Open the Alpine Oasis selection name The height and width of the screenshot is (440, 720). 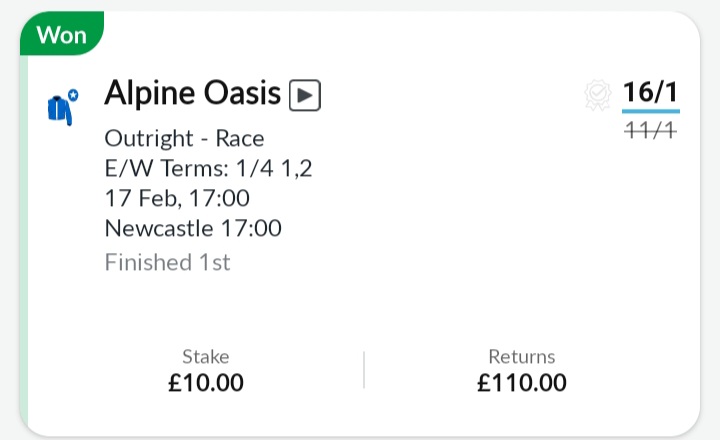tap(192, 93)
